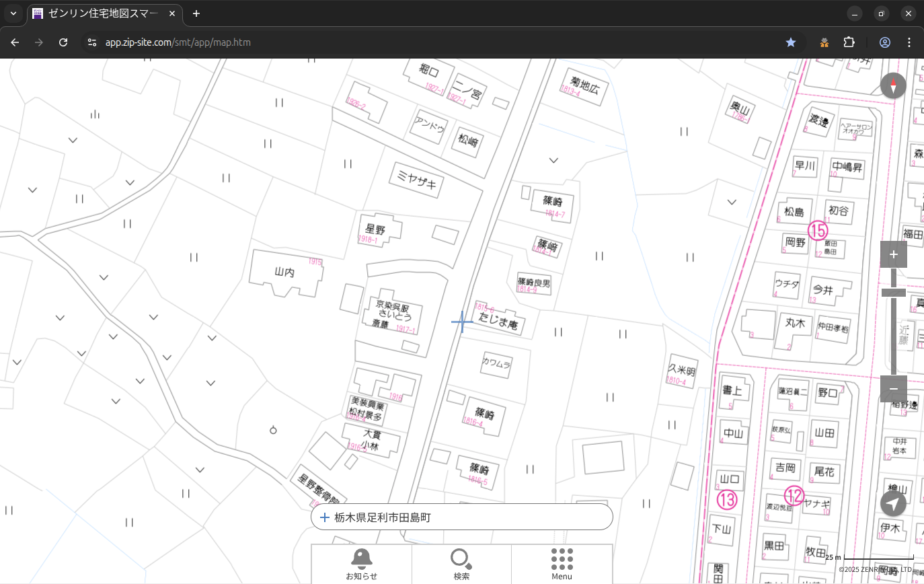Open a new browser tab
Image resolution: width=924 pixels, height=584 pixels.
coord(196,13)
